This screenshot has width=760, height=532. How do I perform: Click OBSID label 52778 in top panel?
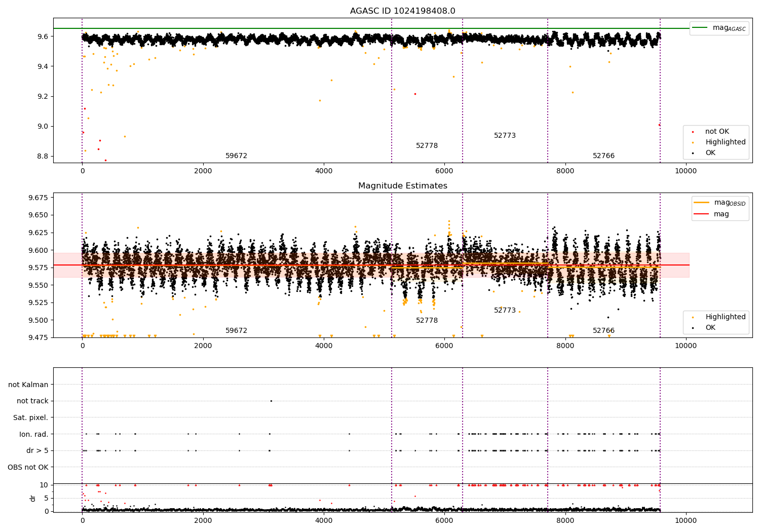tap(427, 146)
